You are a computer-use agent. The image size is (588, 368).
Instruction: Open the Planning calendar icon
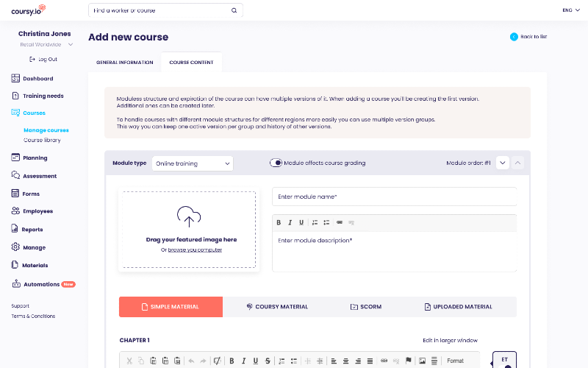click(15, 158)
